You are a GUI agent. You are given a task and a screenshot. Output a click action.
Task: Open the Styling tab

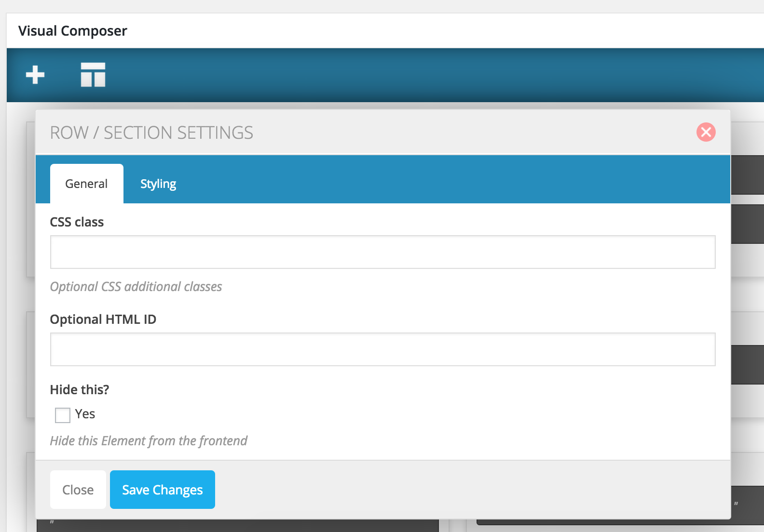(158, 184)
